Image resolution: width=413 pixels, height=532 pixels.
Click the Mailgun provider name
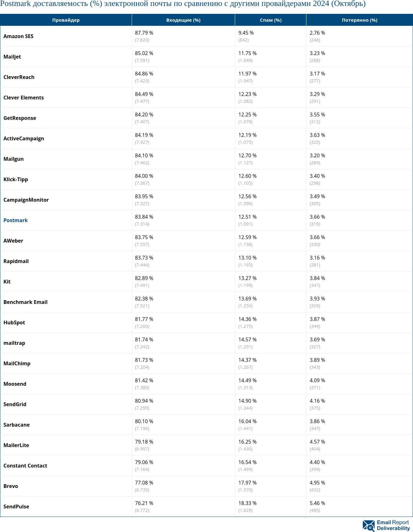coord(14,159)
